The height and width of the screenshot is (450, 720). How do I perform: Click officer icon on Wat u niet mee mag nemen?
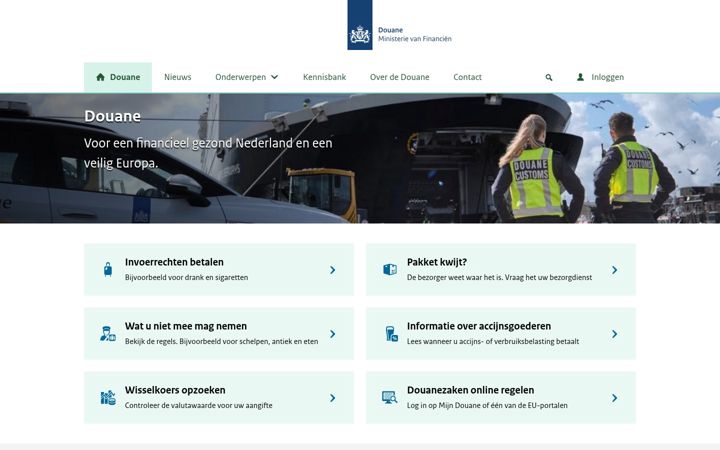pyautogui.click(x=108, y=333)
